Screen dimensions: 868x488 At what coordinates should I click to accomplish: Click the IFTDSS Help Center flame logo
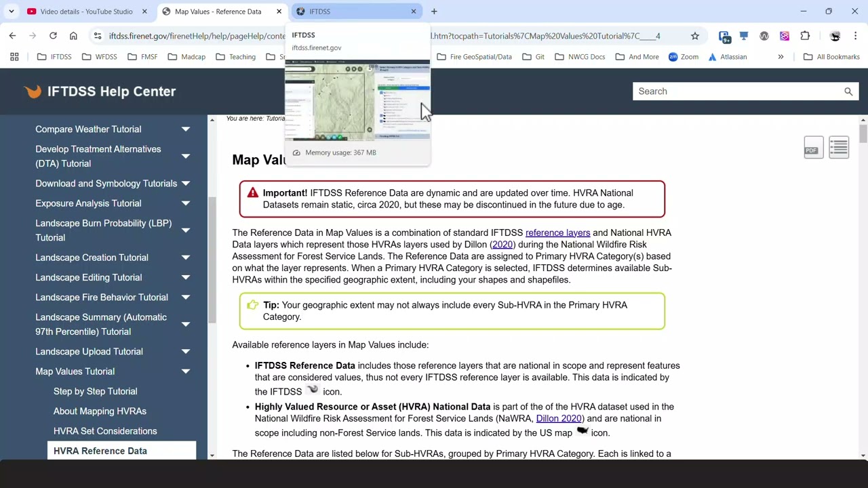coord(32,91)
